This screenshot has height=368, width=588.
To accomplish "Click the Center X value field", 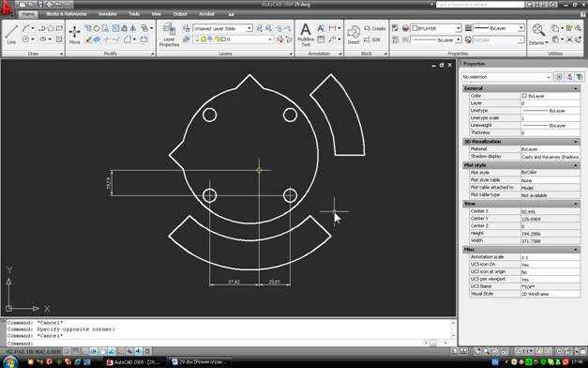I will 550,211.
